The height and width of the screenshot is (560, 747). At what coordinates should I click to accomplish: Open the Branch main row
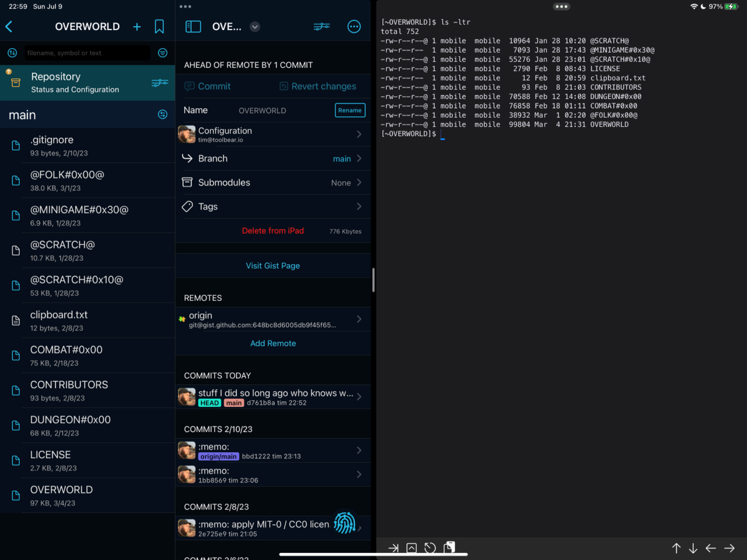pos(273,159)
